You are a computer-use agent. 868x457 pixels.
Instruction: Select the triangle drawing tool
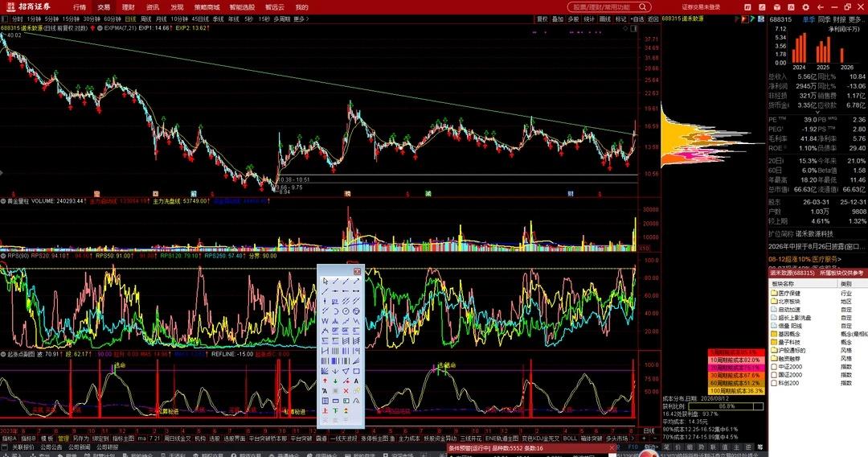346,371
